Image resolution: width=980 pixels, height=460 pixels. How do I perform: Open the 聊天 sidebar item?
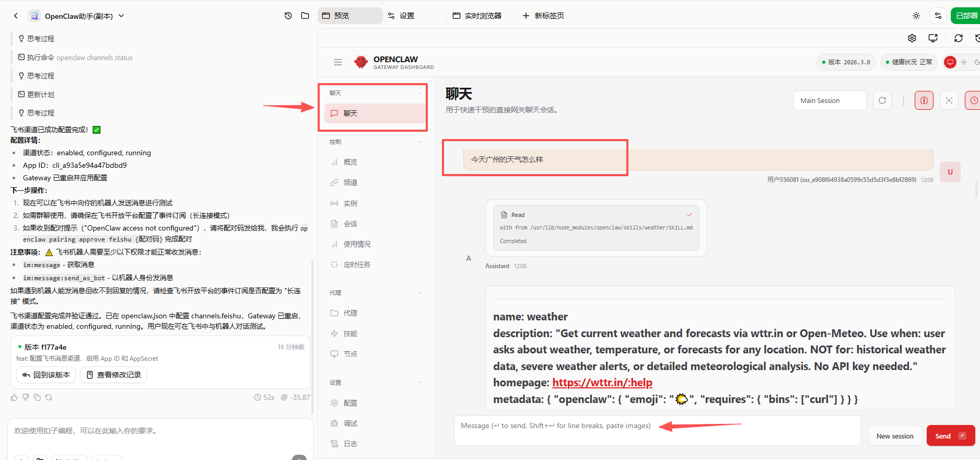pyautogui.click(x=375, y=113)
